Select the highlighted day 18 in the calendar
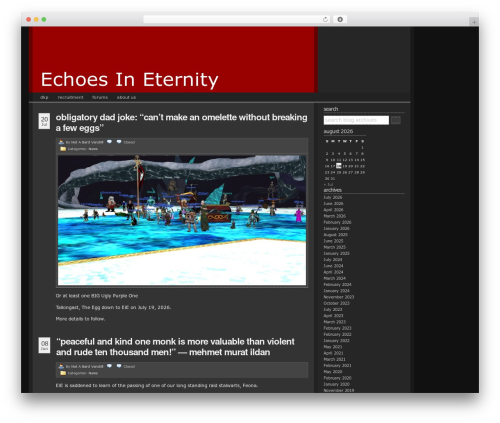The image size is (500, 423). (x=339, y=166)
